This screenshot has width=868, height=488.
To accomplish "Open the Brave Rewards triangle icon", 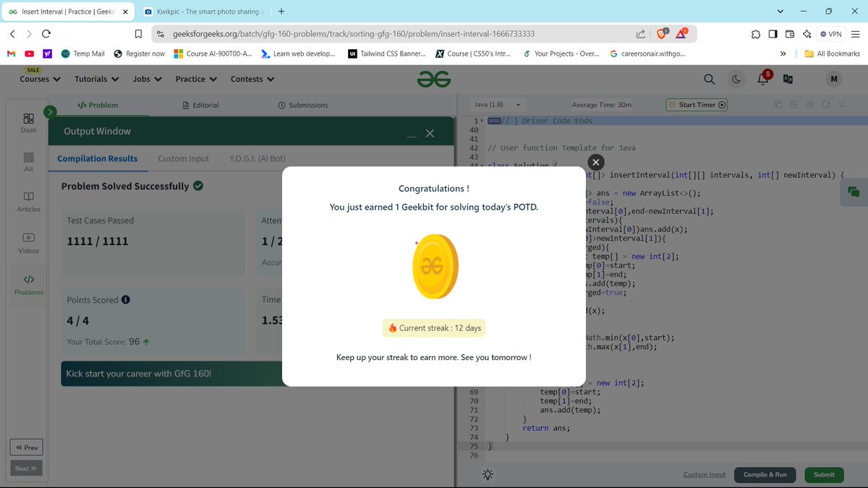I will tap(682, 33).
